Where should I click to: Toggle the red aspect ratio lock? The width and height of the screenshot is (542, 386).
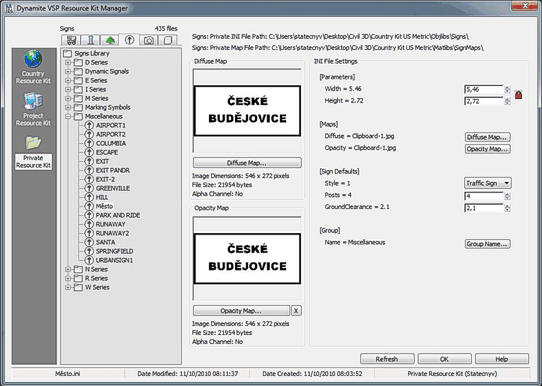(518, 94)
